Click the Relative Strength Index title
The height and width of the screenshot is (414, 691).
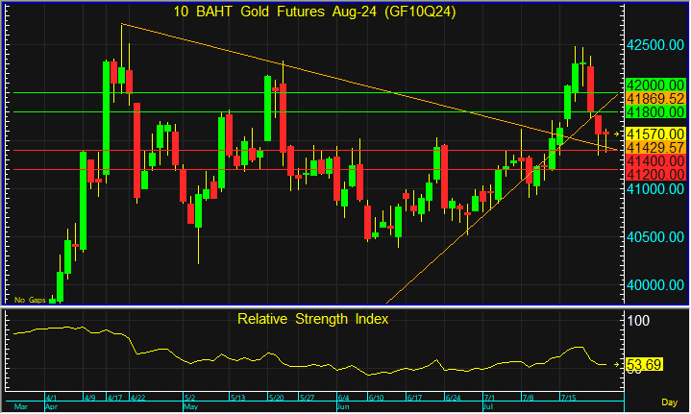[313, 319]
